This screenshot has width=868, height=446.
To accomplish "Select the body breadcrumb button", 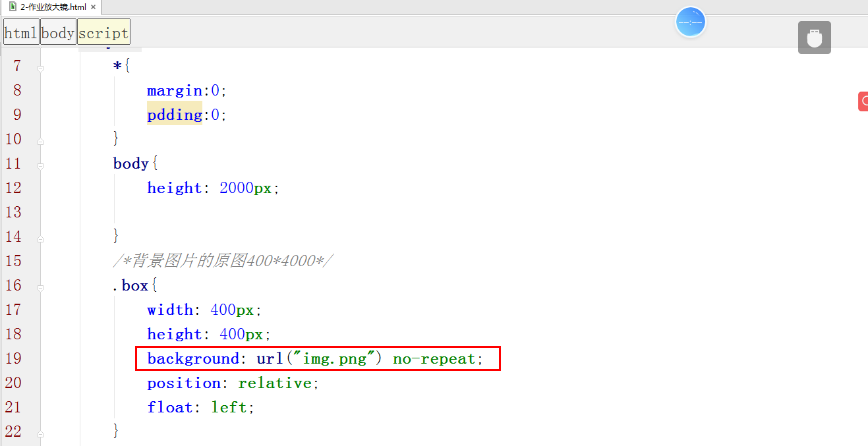I will pyautogui.click(x=58, y=32).
